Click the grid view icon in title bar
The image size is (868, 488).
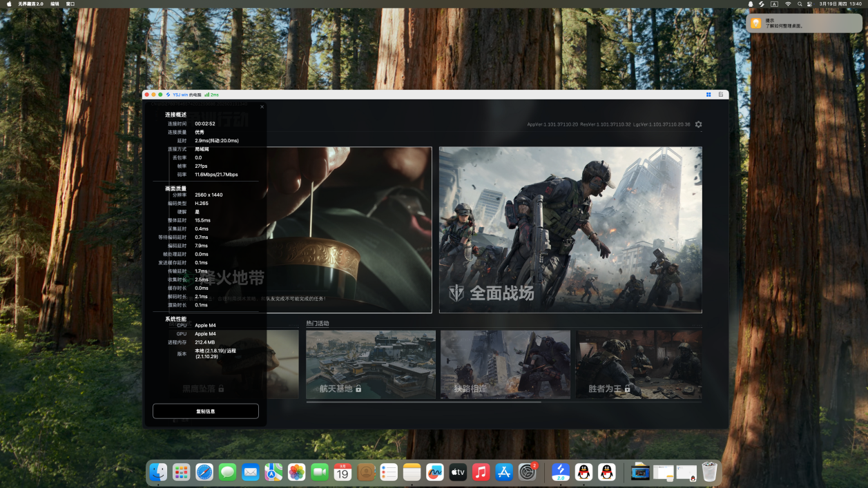pyautogui.click(x=708, y=95)
